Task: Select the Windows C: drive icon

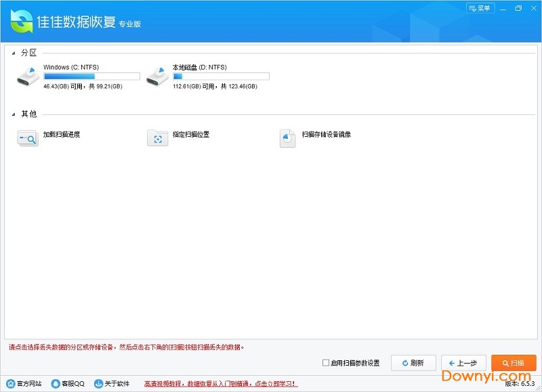Action: tap(28, 77)
